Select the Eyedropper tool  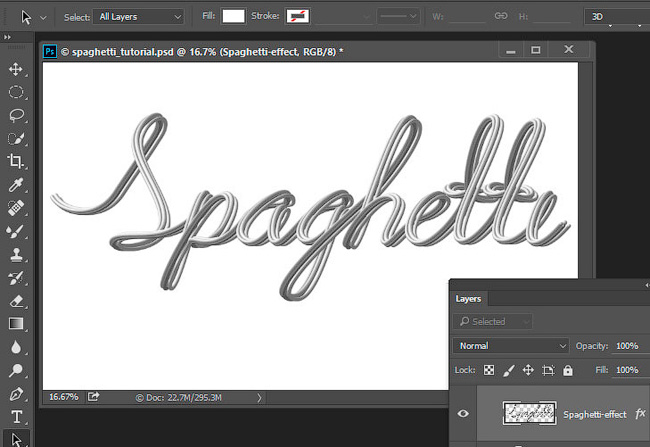coord(16,185)
